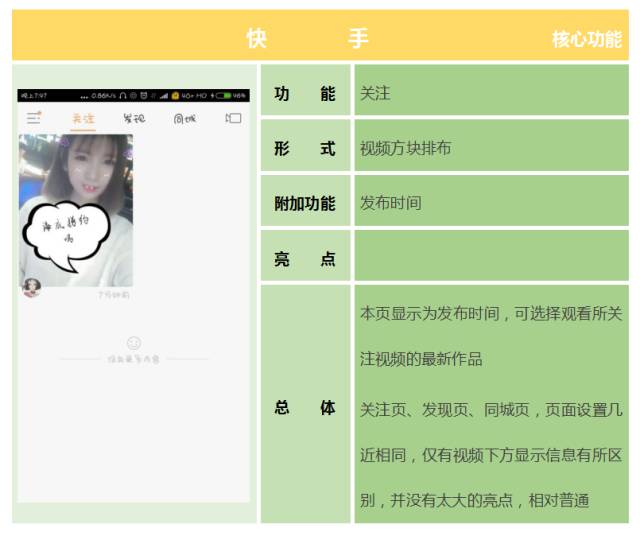Switch to the 关注 tab

click(x=83, y=119)
